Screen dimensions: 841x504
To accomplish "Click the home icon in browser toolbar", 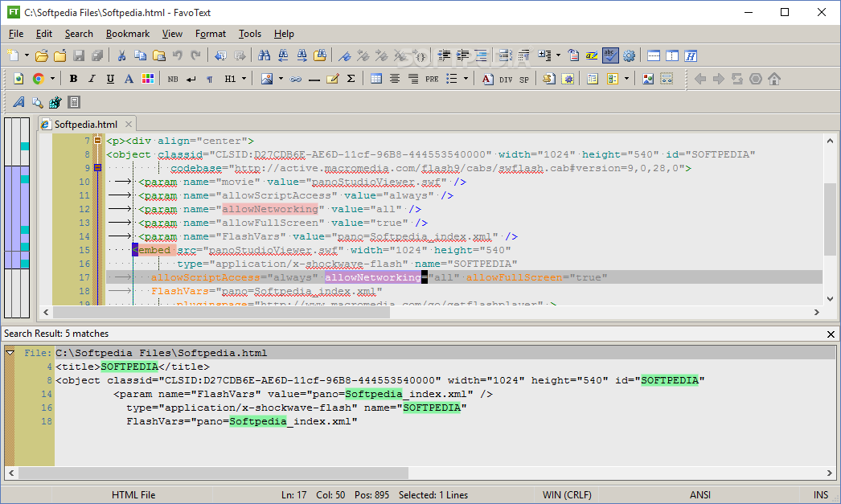I will pyautogui.click(x=774, y=79).
